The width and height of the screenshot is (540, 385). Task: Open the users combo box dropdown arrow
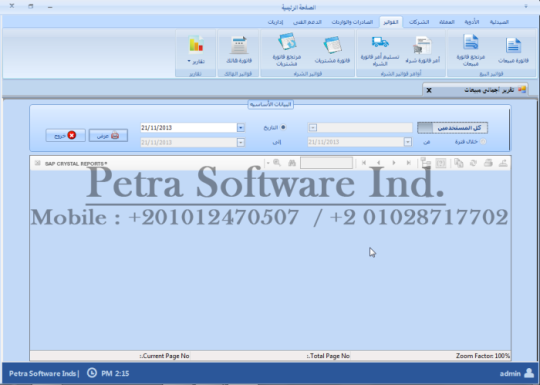tap(312, 128)
